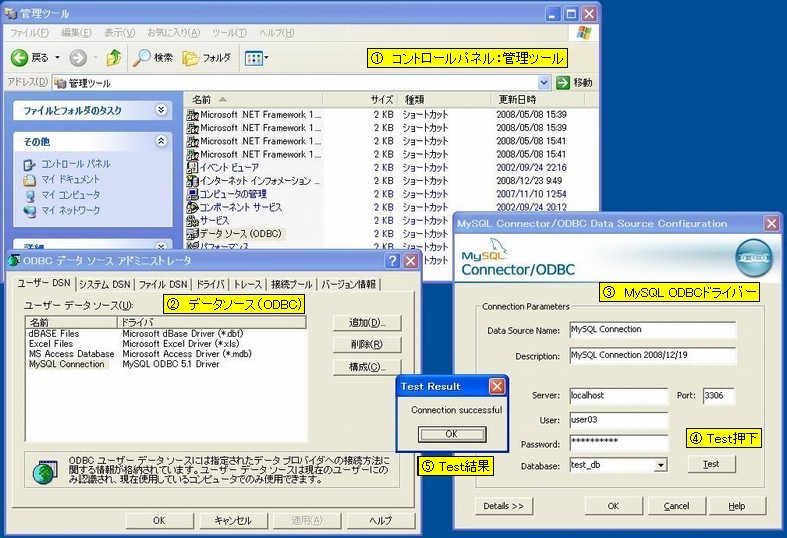The height and width of the screenshot is (538, 787).
Task: Select the コンポーネント サービス shortcut icon
Action: 192,207
